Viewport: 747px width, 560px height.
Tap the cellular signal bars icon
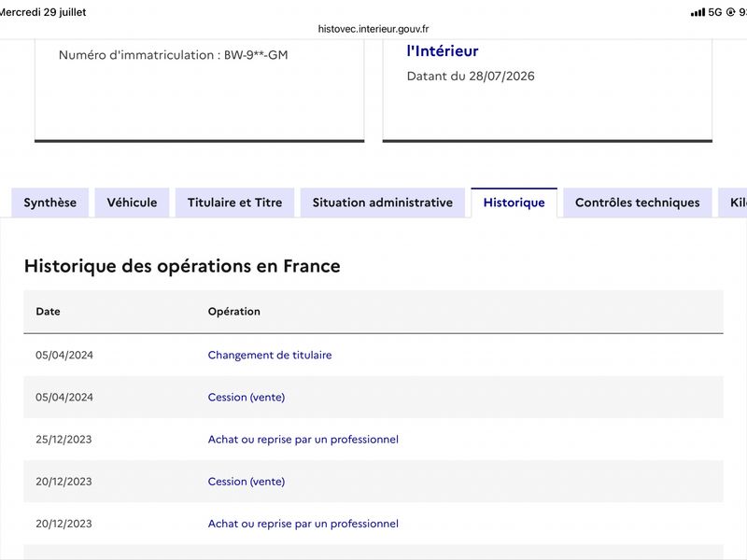pyautogui.click(x=698, y=12)
